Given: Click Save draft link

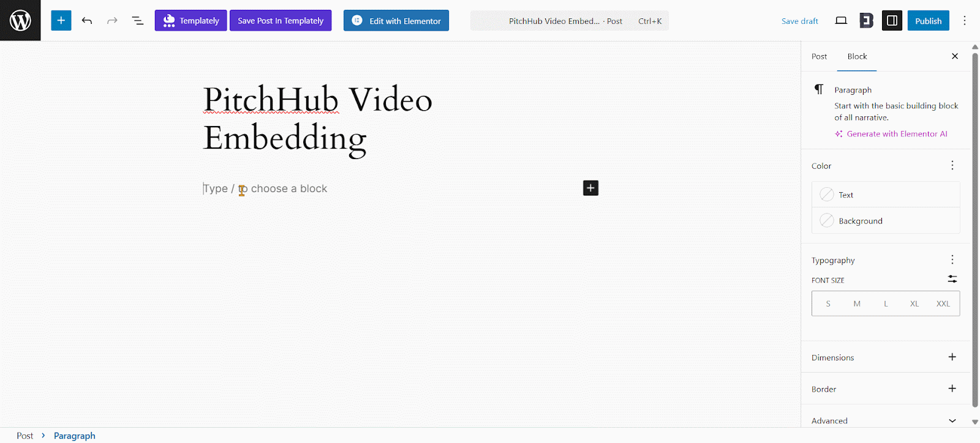Looking at the screenshot, I should tap(799, 21).
